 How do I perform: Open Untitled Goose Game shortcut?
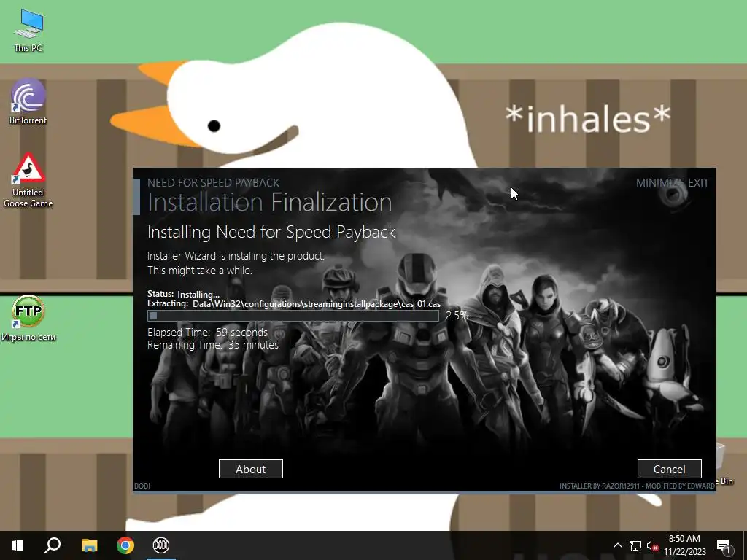[28, 181]
